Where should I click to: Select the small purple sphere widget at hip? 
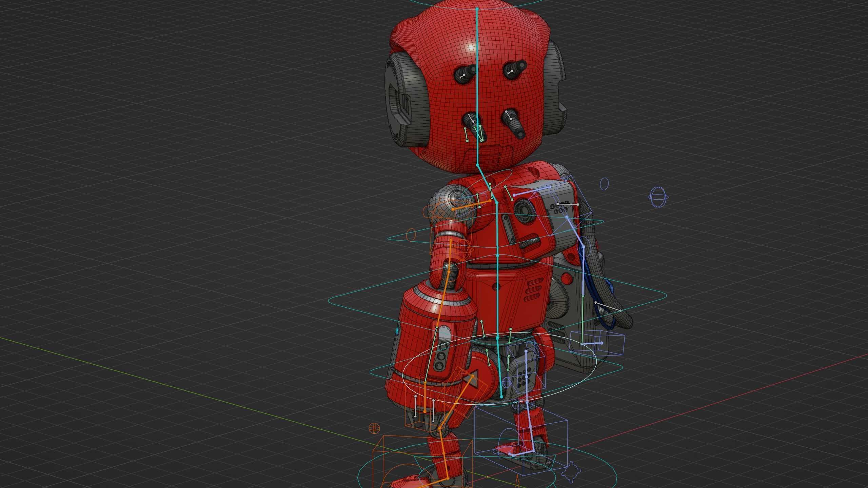(506, 383)
